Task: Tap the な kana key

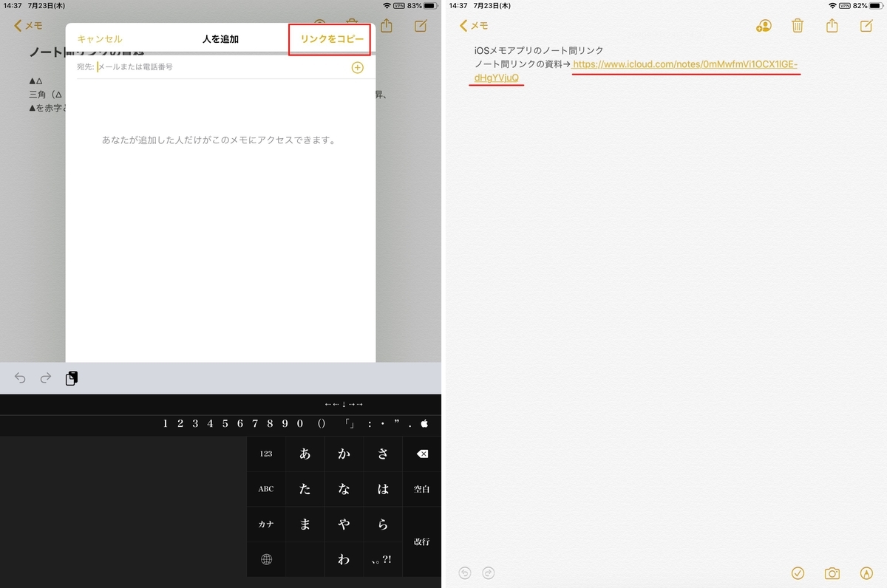Action: (x=344, y=489)
